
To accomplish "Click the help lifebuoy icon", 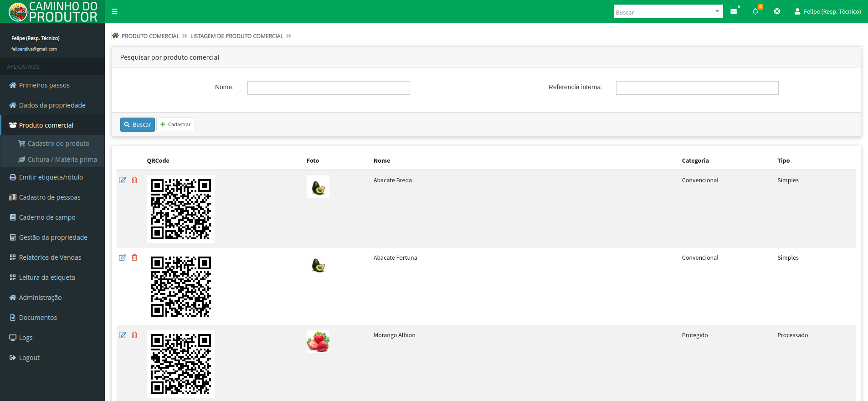I will point(777,11).
